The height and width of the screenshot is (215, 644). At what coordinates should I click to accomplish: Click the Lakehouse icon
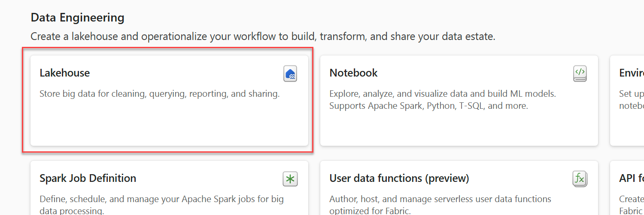290,74
